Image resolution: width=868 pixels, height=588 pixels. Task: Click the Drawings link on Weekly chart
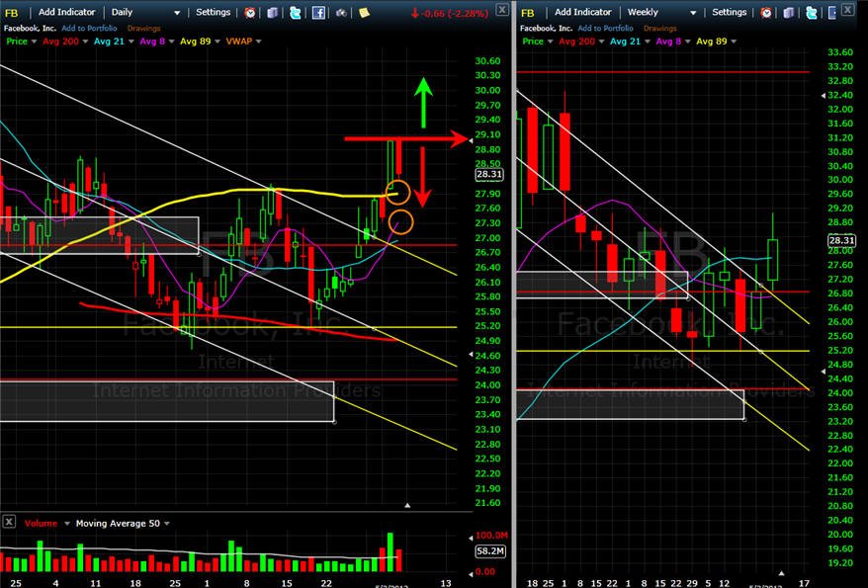click(x=659, y=29)
